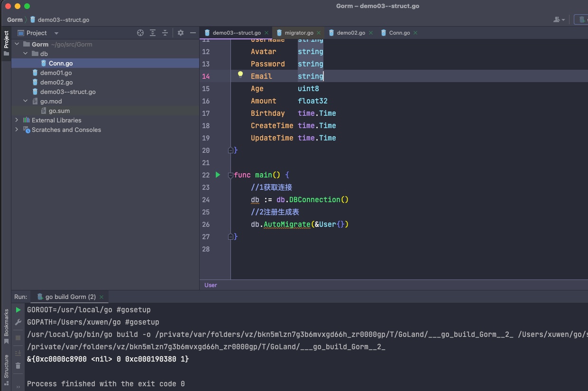This screenshot has height=391, width=588.
Task: Click the folder icon below Project sidebar label
Action: pyautogui.click(x=6, y=54)
